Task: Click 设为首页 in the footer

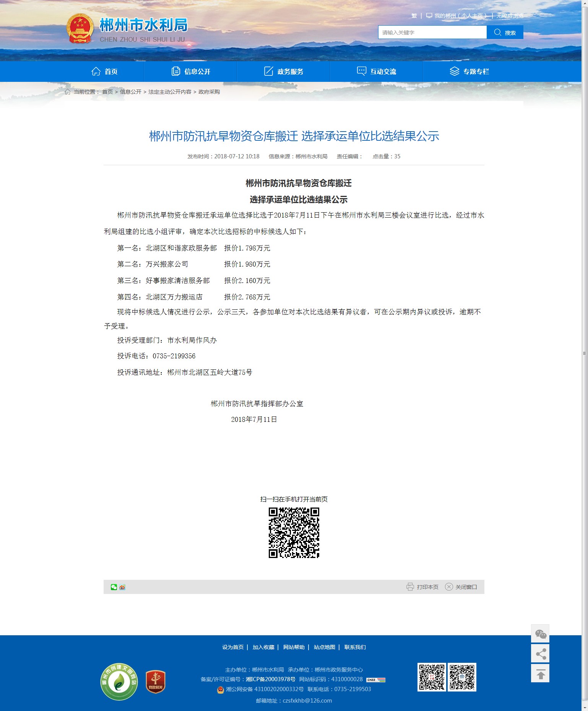Action: point(233,647)
